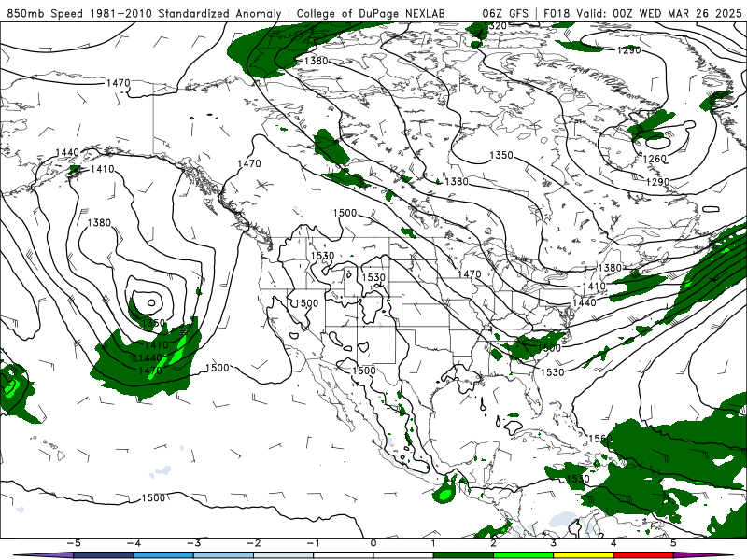The width and height of the screenshot is (747, 560).
Task: Click the -1 label on the color scale
Action: pyautogui.click(x=313, y=543)
